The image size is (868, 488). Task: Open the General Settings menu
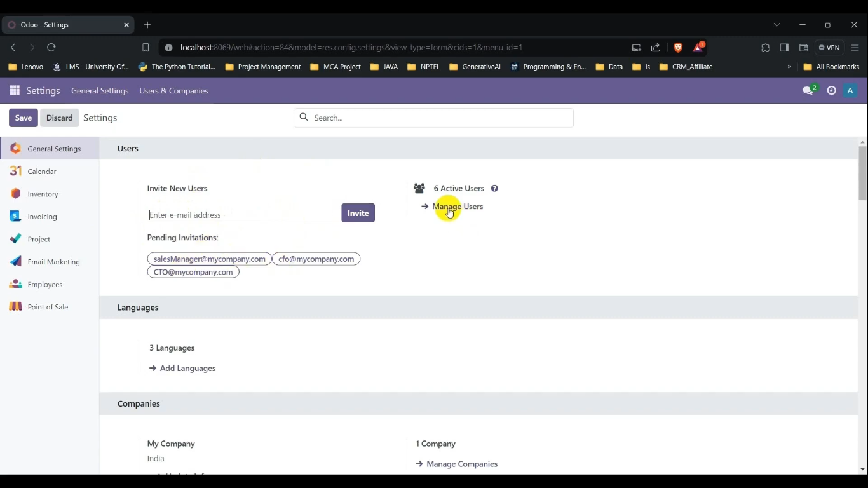[100, 91]
